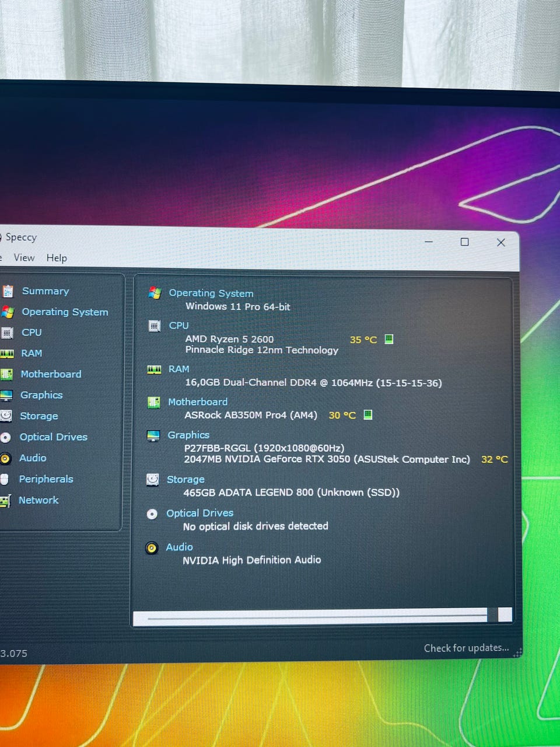Viewport: 560px width, 747px height.
Task: Click the Optical Drives disc icon in summary panel
Action: click(x=152, y=514)
